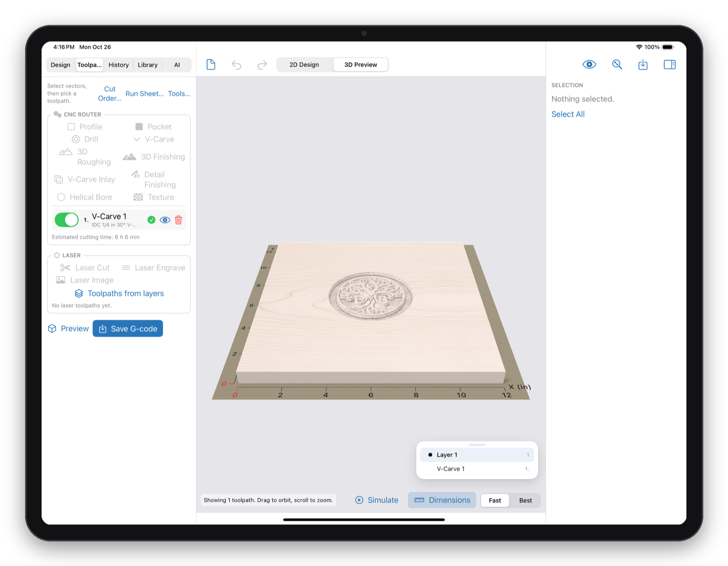Screen dimensions: 728x566
Task: Choose the Laser Engrave tool
Action: click(154, 268)
